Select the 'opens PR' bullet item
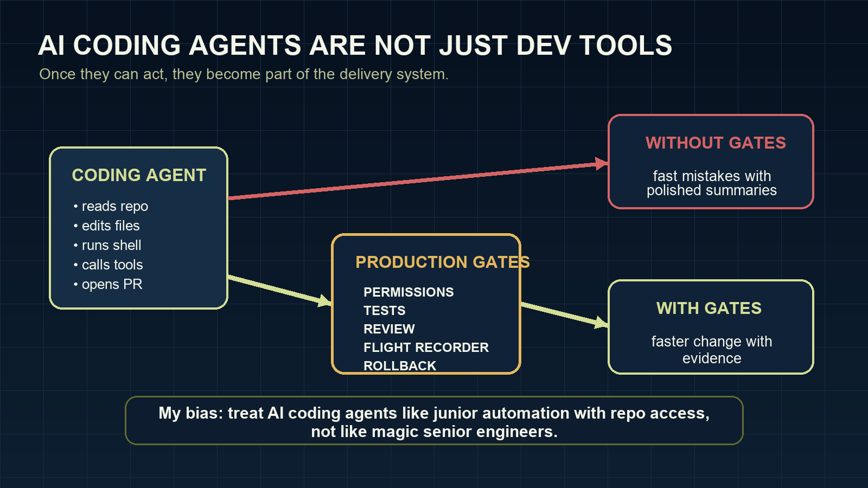This screenshot has height=488, width=868. click(x=108, y=284)
